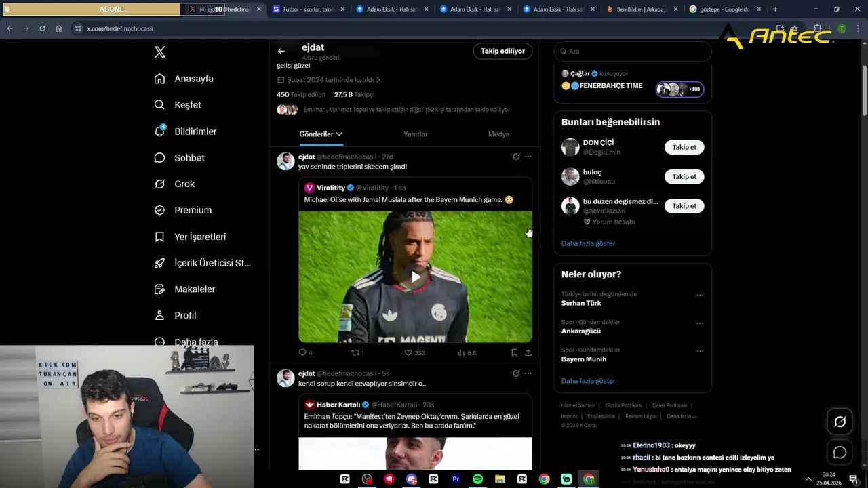Click Chrome home button
The width and height of the screenshot is (868, 488).
(x=58, y=28)
